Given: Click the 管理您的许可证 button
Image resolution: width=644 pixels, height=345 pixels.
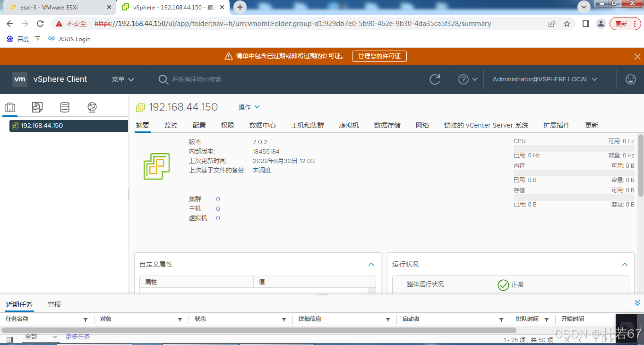Looking at the screenshot, I should coord(379,56).
